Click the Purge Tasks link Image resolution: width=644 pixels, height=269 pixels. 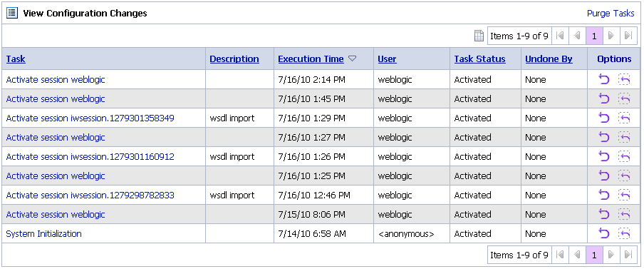point(611,13)
